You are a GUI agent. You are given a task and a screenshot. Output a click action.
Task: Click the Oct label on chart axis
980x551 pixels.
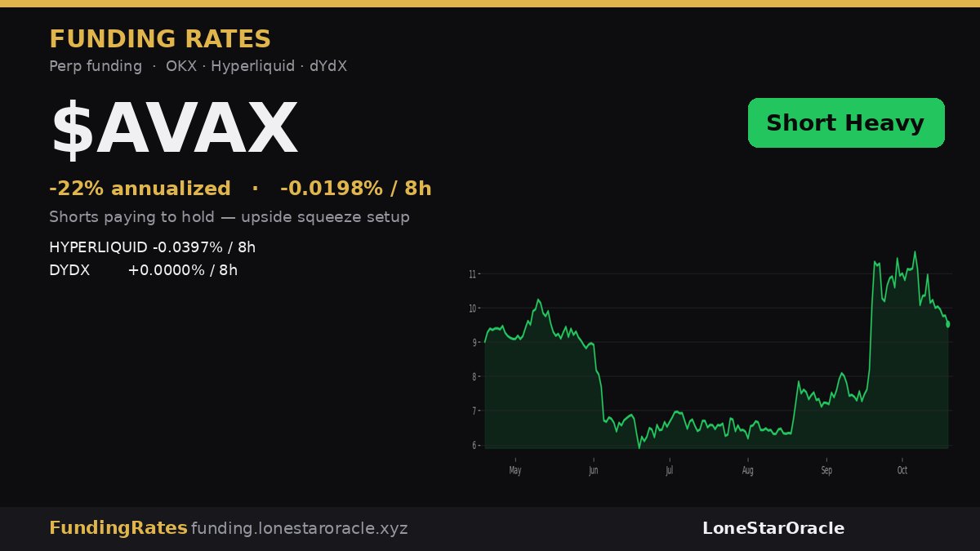[x=902, y=470]
